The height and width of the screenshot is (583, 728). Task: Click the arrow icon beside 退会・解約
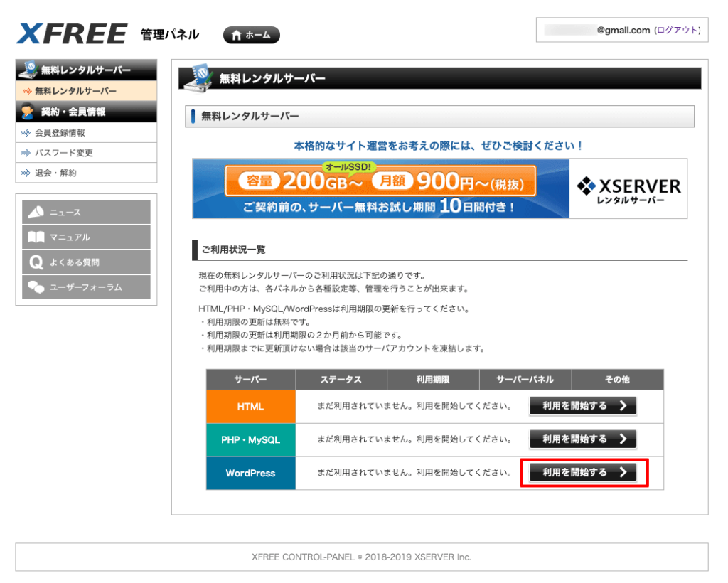pos(26,173)
